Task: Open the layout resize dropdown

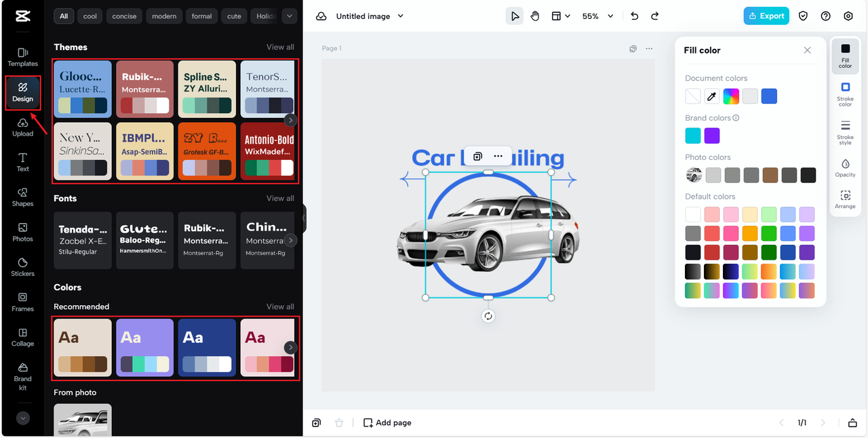Action: tap(560, 16)
